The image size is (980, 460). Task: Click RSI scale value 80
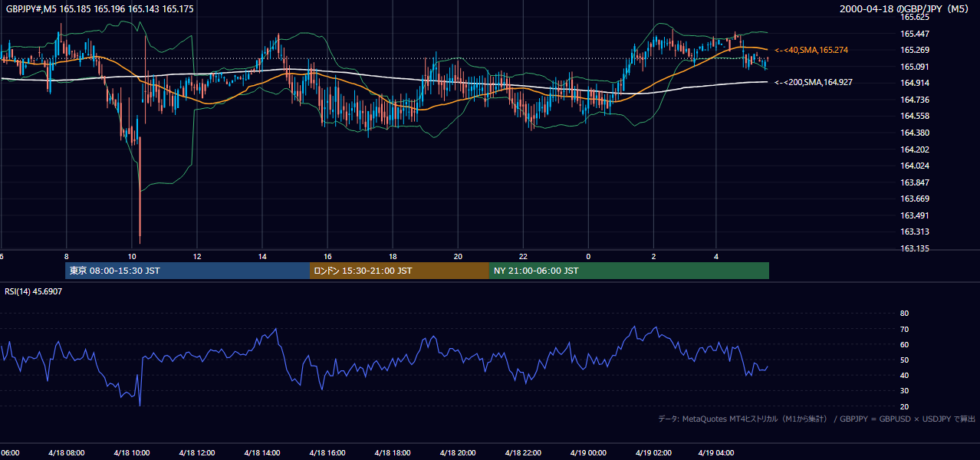[x=904, y=314]
